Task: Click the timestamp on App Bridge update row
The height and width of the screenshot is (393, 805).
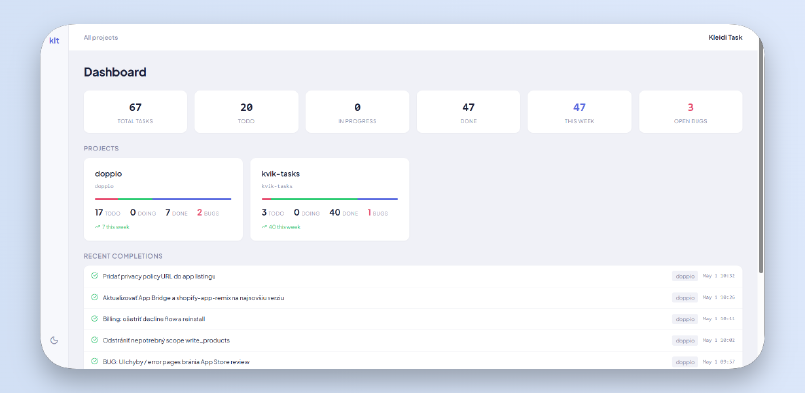Action: (x=718, y=297)
